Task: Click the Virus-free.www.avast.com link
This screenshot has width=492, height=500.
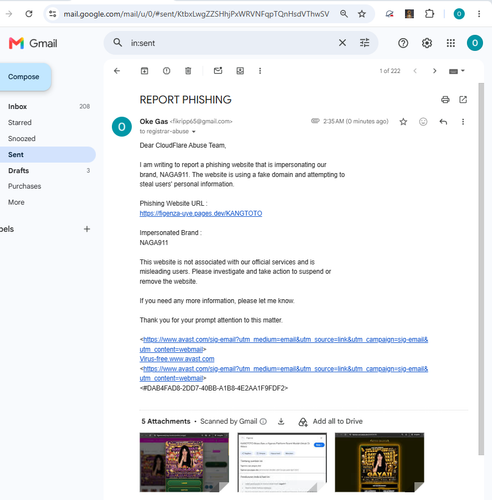Action: point(177,359)
